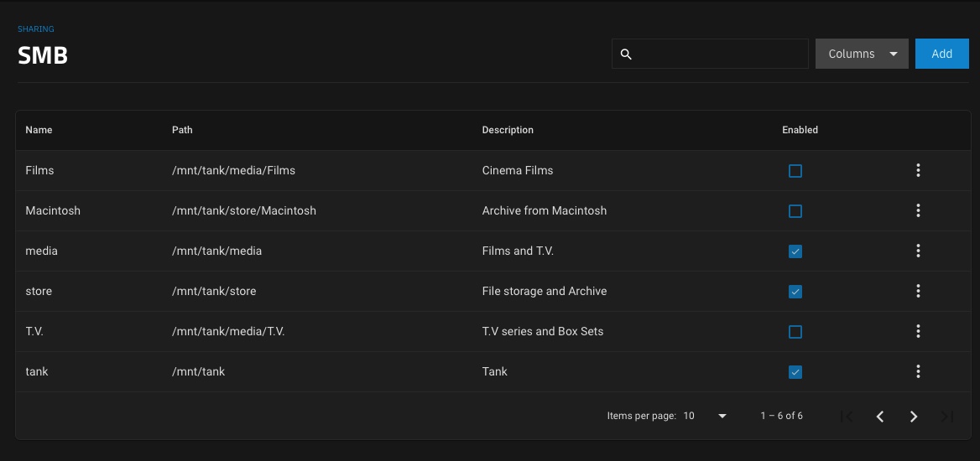Screen dimensions: 980x461
Task: Sort by the Name column header
Action: (39, 130)
